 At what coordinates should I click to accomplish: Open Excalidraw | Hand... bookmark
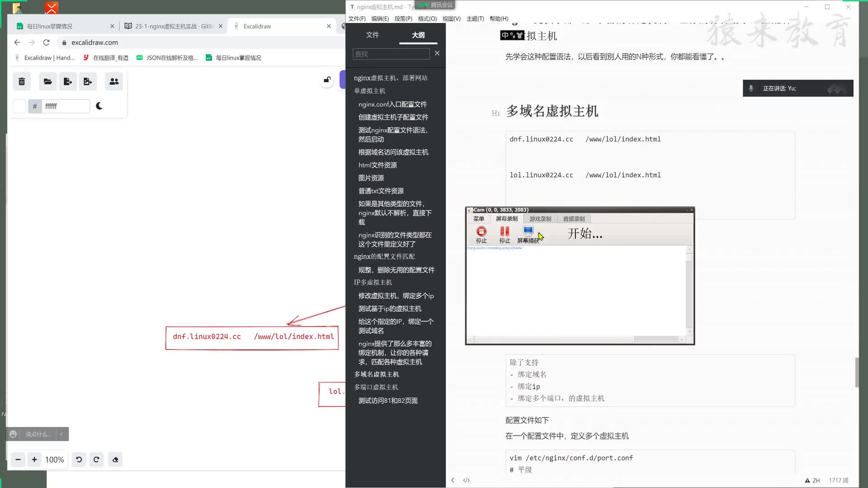45,58
